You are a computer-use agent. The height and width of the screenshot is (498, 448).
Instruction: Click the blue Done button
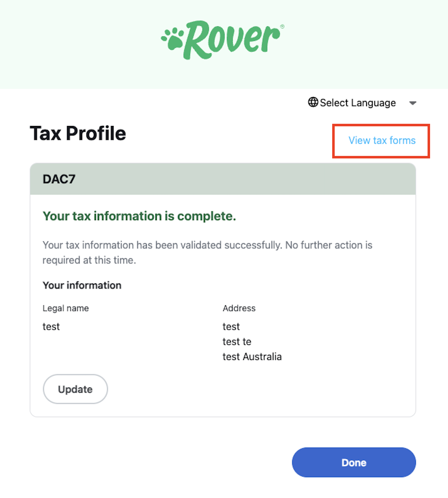click(354, 462)
